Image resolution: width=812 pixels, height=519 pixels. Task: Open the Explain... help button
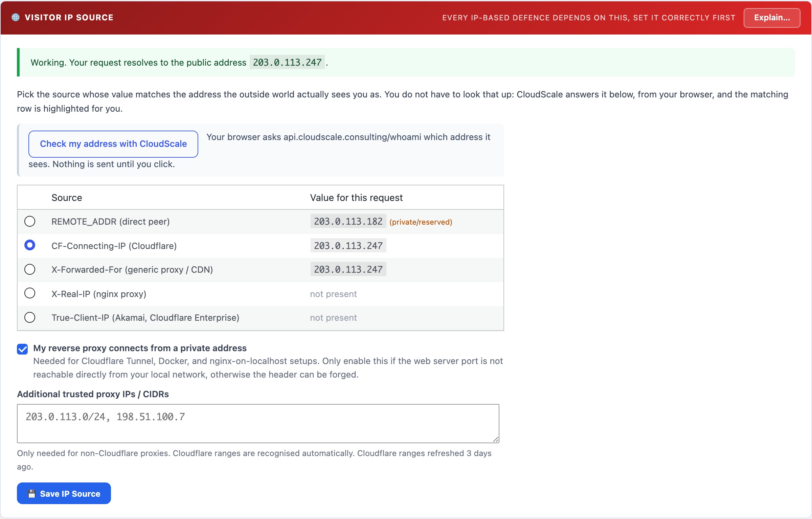[772, 18]
